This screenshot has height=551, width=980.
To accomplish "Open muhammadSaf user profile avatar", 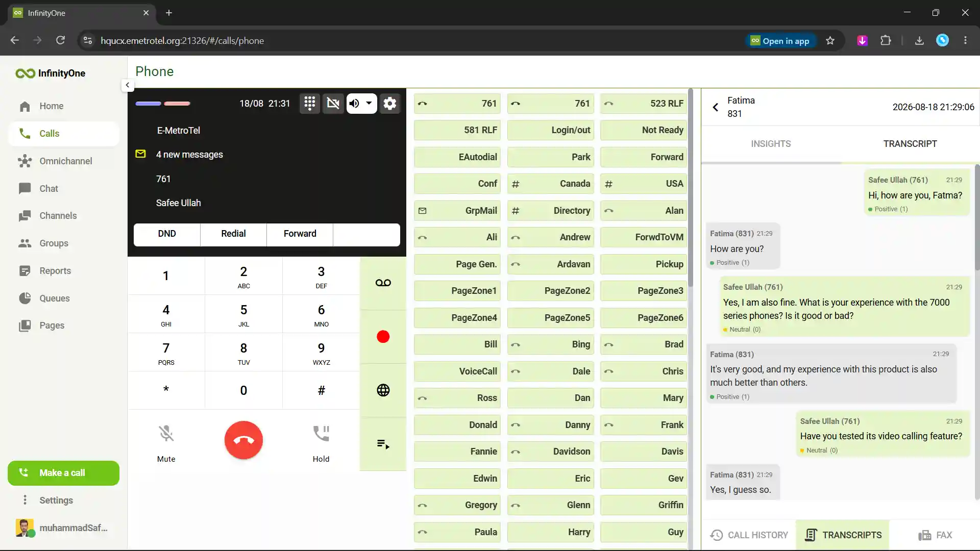I will click(x=25, y=528).
